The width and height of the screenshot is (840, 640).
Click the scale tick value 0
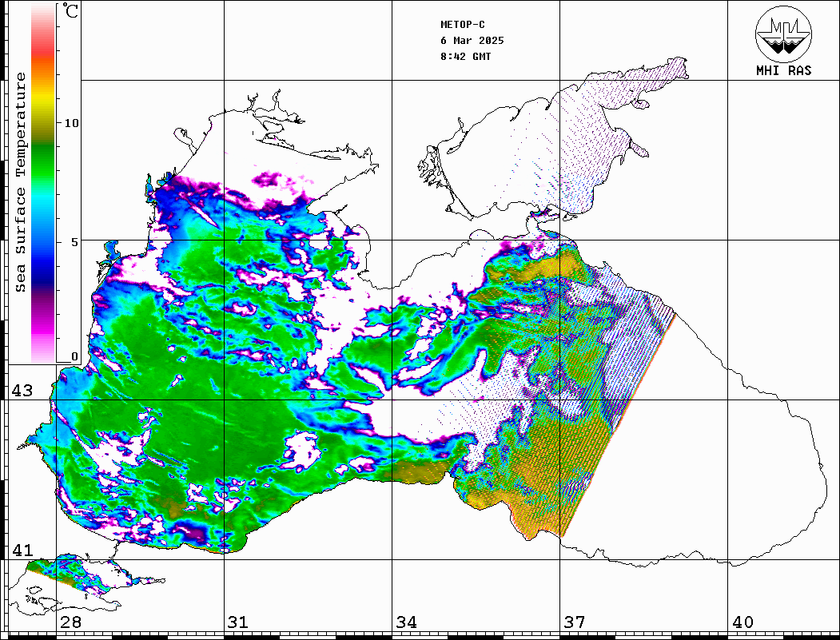74,356
